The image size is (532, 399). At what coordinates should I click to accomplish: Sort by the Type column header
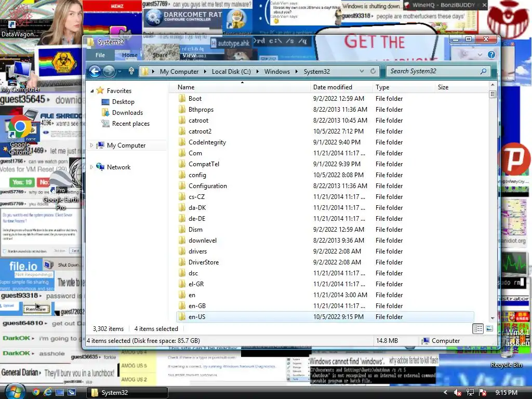pos(404,87)
